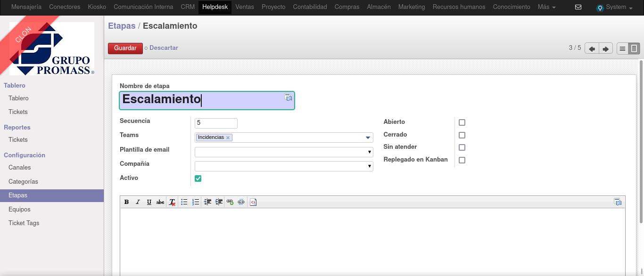Click the Descartar link

(164, 48)
